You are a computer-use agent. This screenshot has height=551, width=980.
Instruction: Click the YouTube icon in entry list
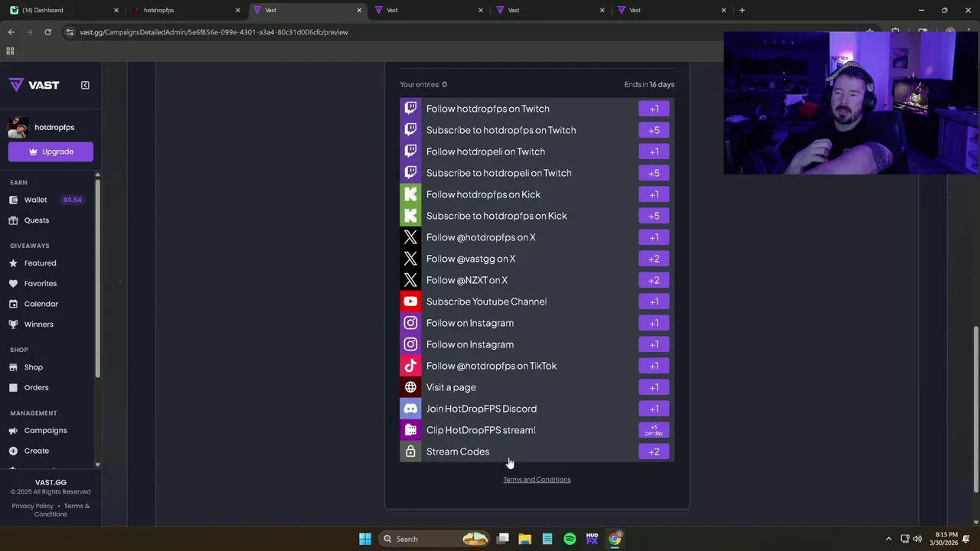410,302
